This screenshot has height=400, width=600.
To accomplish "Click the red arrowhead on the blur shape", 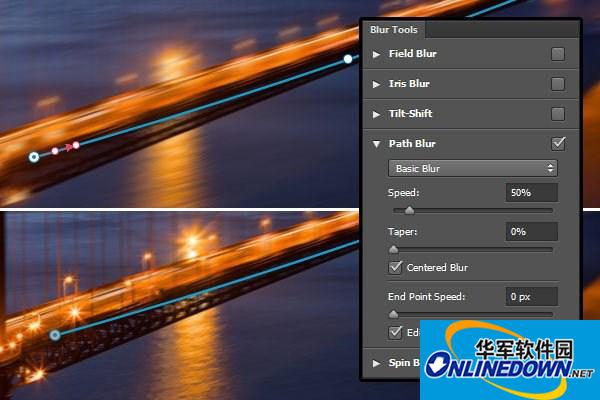I will coord(68,147).
